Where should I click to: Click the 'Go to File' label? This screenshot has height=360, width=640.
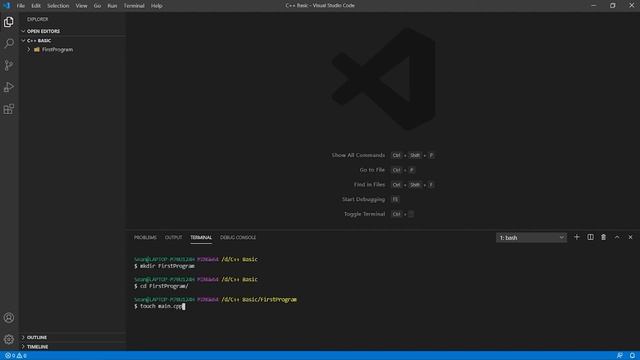click(372, 170)
